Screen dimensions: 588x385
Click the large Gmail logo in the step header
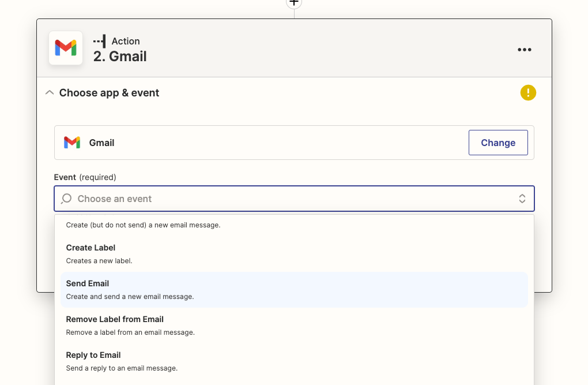click(x=66, y=48)
